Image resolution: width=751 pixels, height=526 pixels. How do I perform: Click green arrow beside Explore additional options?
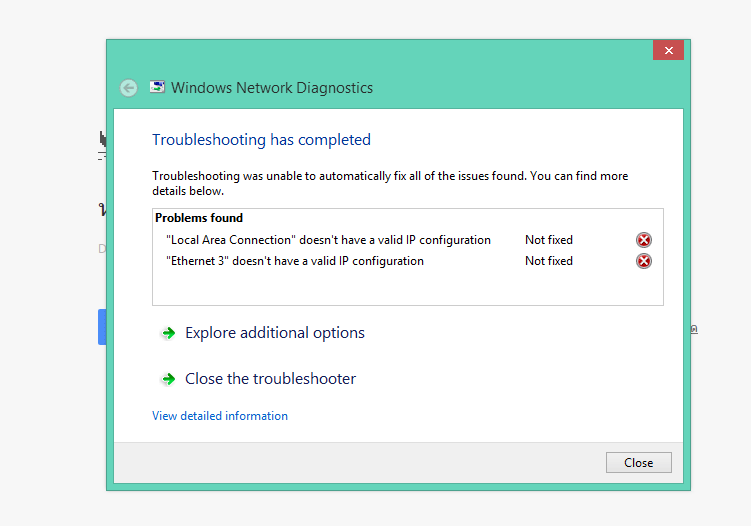168,333
